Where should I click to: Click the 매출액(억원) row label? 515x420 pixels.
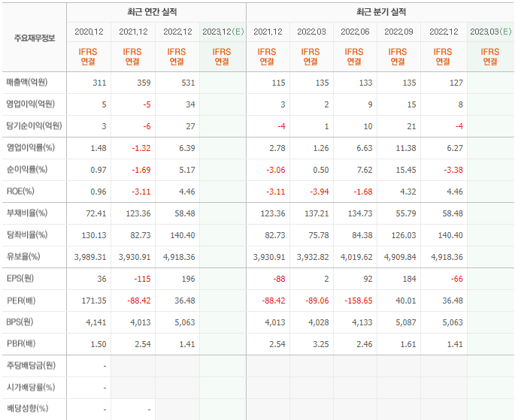tap(27, 82)
